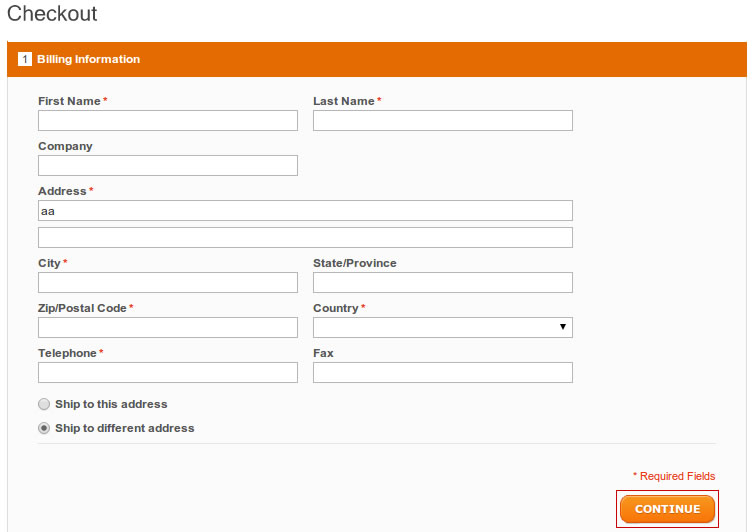Open the Country dropdown
The image size is (753, 532).
(x=443, y=327)
